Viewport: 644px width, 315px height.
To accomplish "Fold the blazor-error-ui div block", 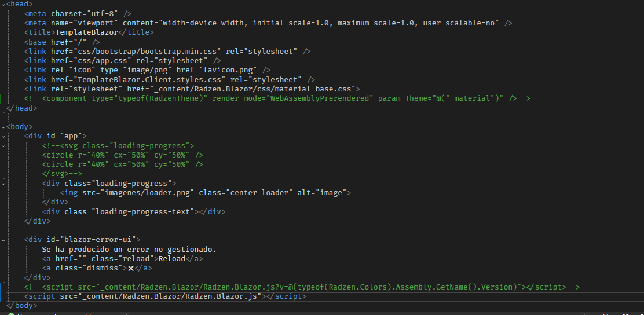I will tap(3, 240).
